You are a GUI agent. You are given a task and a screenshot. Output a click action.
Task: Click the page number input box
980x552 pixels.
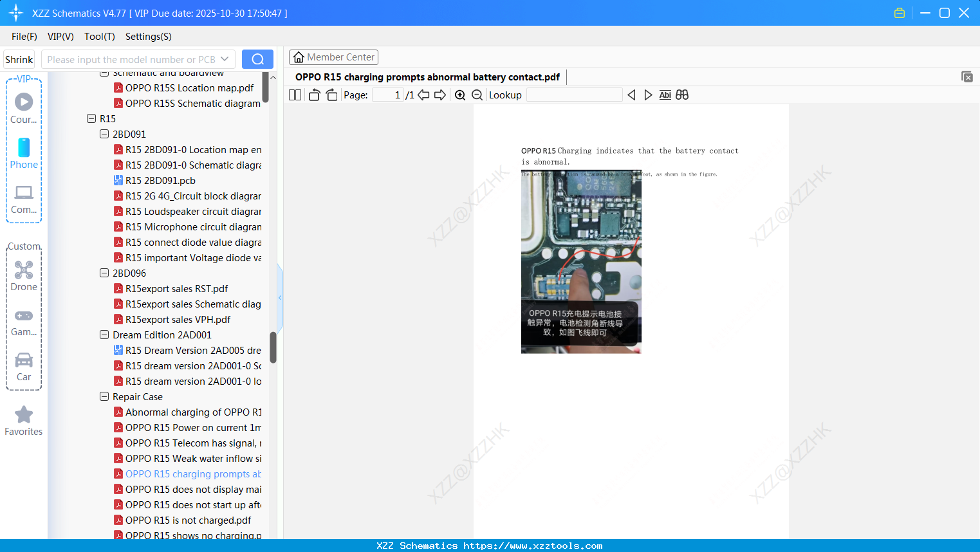[388, 95]
